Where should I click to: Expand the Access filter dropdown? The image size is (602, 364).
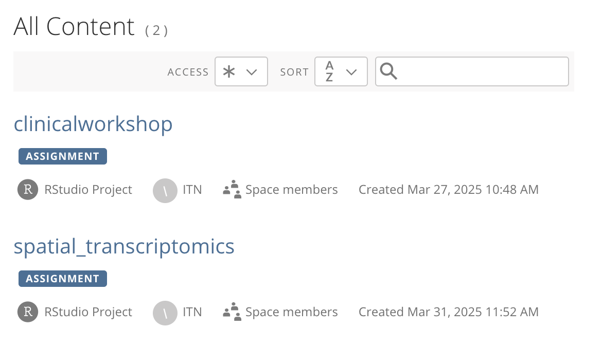click(x=241, y=72)
